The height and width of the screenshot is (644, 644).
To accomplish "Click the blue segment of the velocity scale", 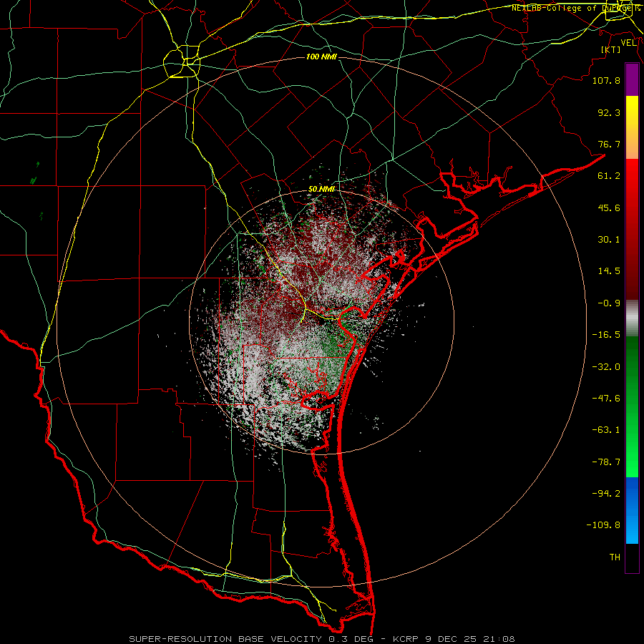I will click(632, 510).
